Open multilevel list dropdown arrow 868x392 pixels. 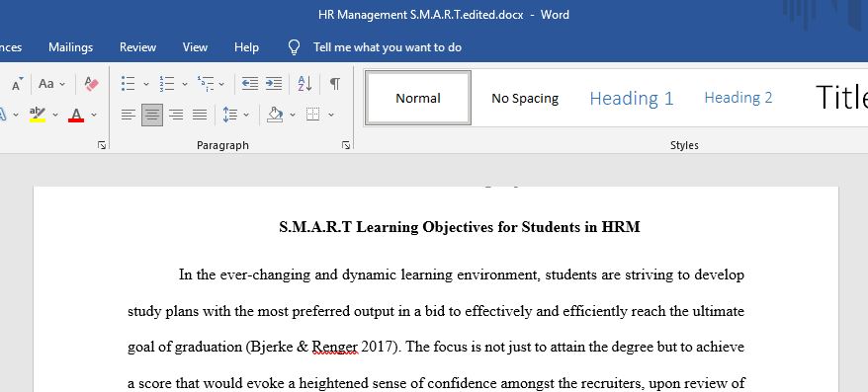pos(221,84)
